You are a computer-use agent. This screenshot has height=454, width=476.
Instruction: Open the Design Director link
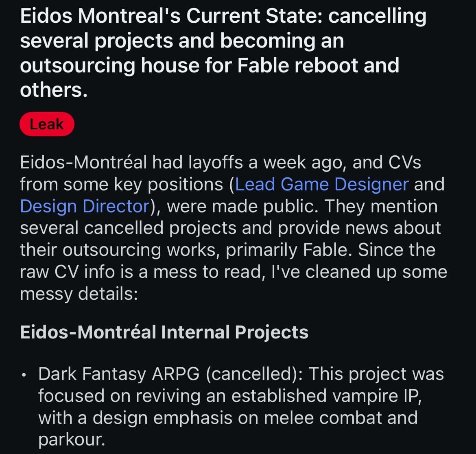[85, 206]
